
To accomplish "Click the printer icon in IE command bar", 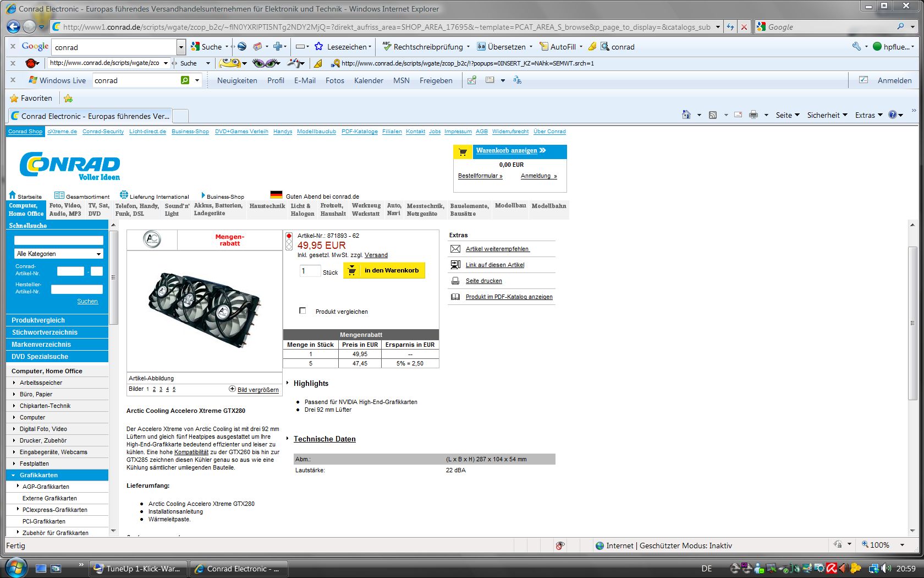I will pos(754,115).
